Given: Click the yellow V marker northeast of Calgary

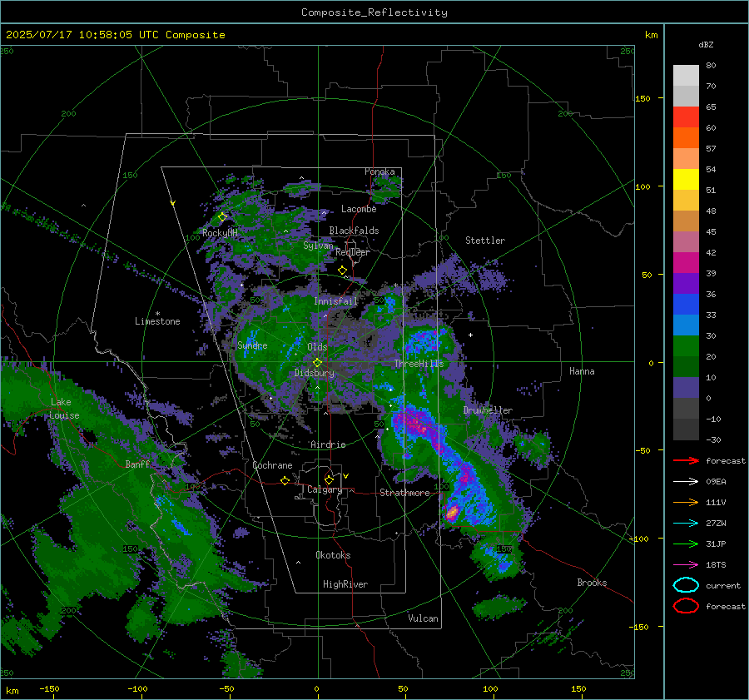Looking at the screenshot, I should pos(346,476).
